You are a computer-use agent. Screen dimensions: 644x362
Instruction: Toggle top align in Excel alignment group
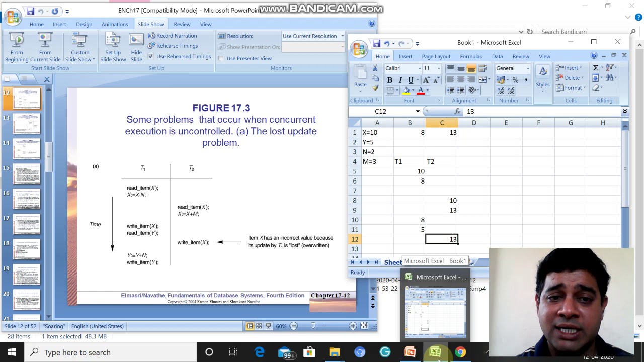[451, 69]
